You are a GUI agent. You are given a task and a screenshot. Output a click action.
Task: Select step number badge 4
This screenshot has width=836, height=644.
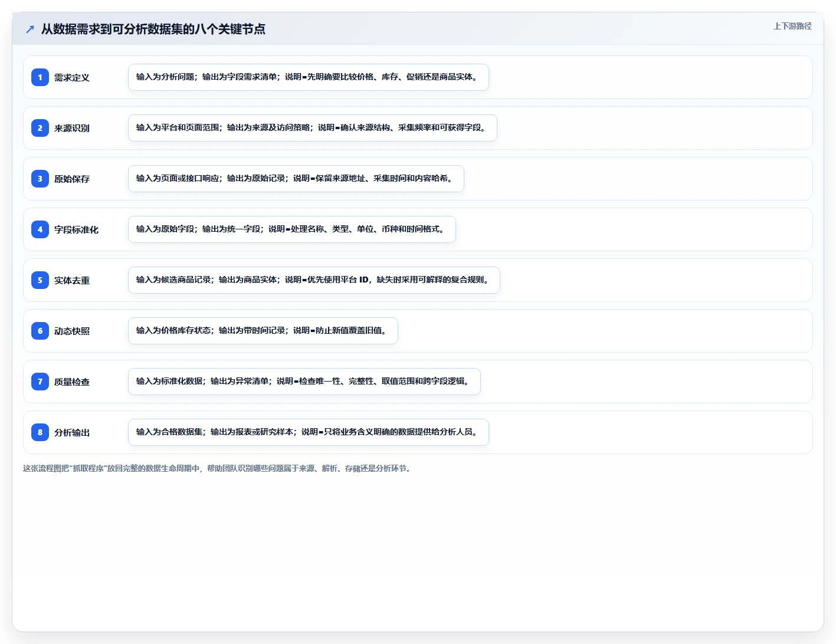tap(40, 229)
